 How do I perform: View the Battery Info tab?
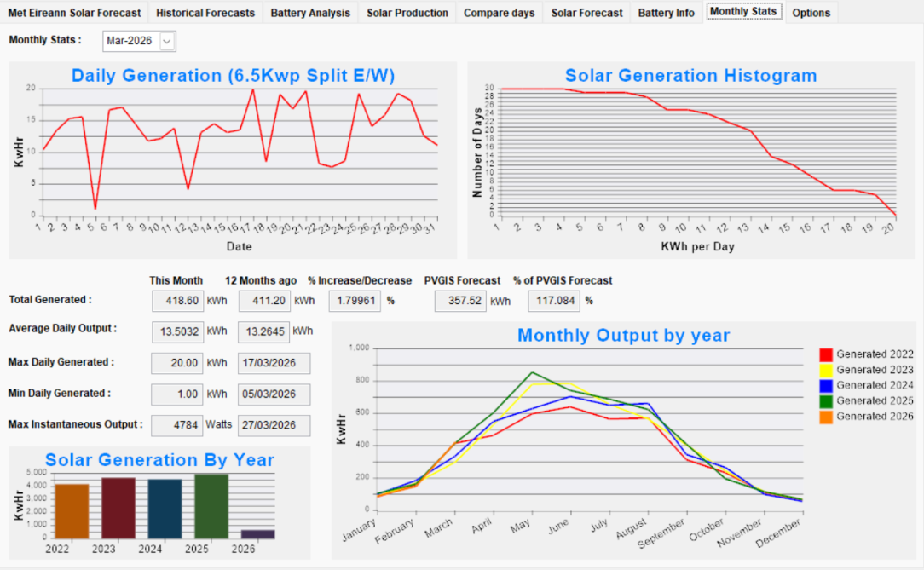(666, 13)
